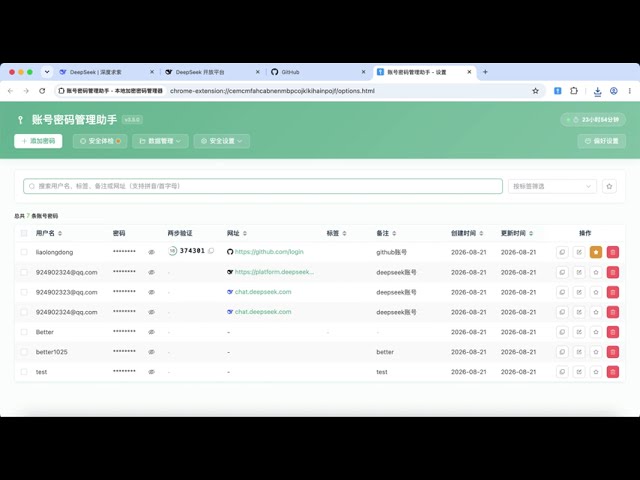Favorite the better1025 account entry
The image size is (640, 480).
pos(596,352)
